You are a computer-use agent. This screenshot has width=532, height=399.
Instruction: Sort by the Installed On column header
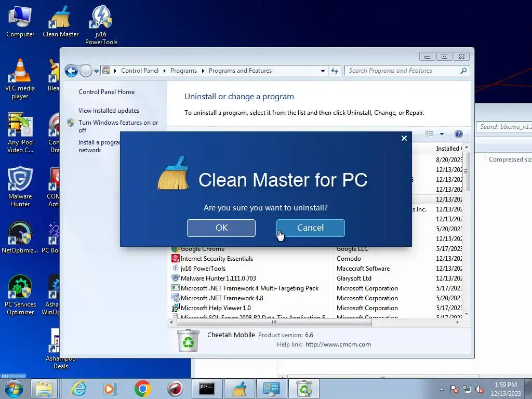(x=449, y=148)
